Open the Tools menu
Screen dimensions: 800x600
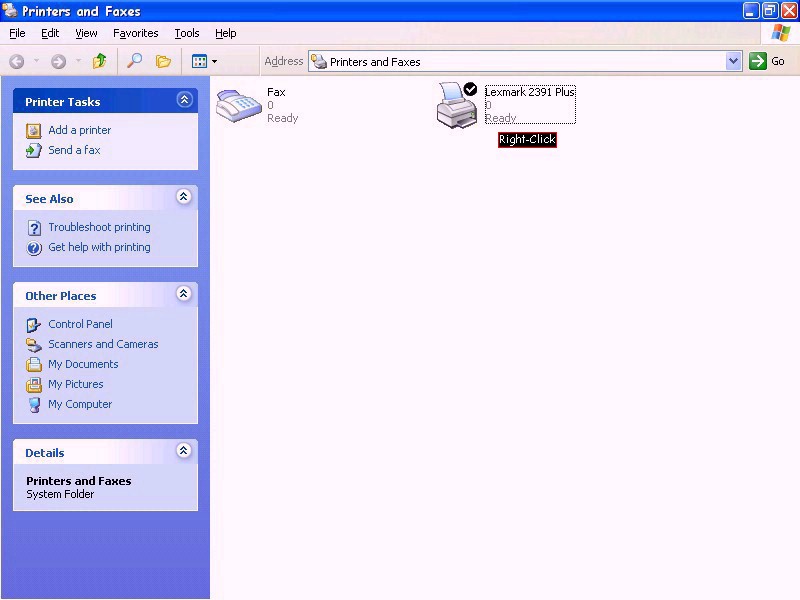187,33
